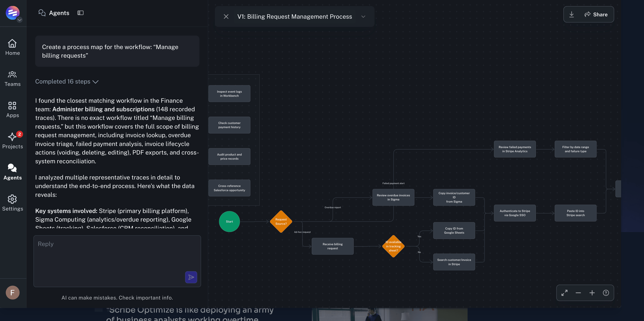Select Review overdue invoices in Sigma node
The image size is (644, 321).
tap(393, 197)
